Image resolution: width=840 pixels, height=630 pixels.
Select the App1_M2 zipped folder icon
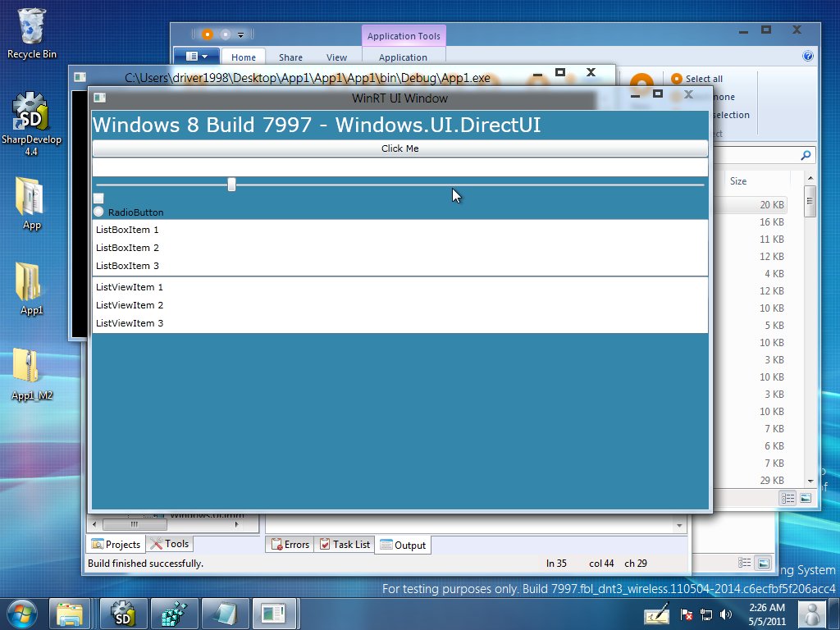31,374
